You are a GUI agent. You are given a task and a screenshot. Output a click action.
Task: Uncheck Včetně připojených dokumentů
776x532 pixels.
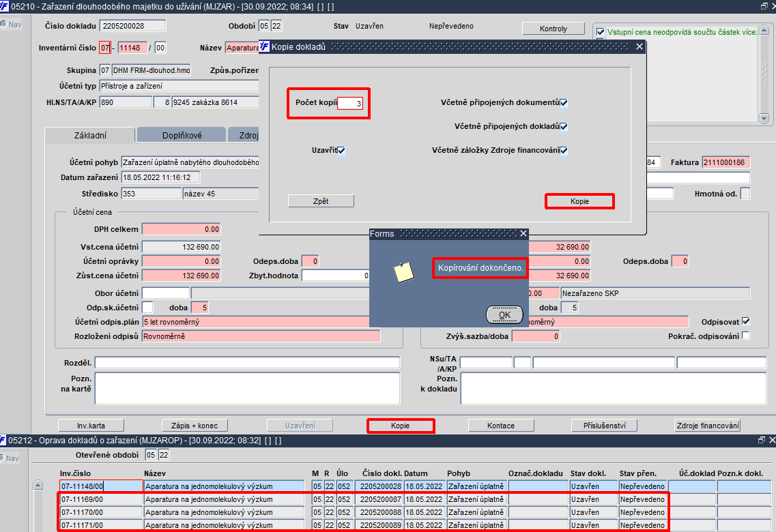pyautogui.click(x=564, y=103)
